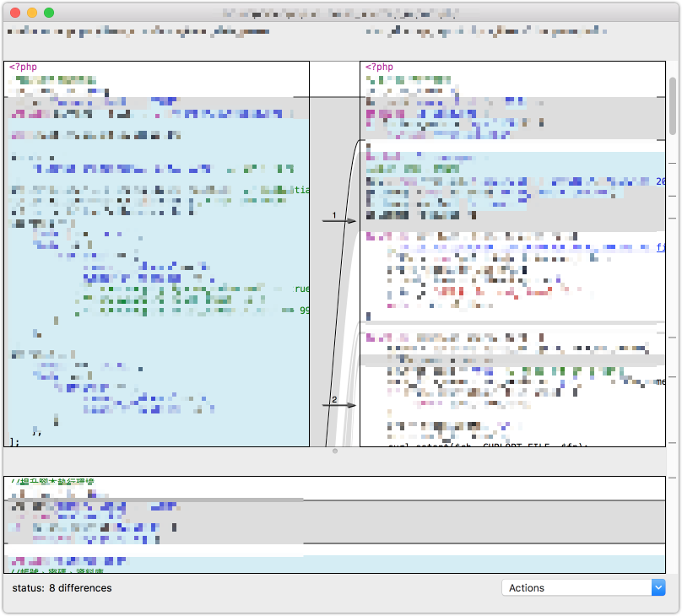Click the vertical scrollbar thumb on right
Image resolution: width=682 pixels, height=616 pixels.
pos(673,106)
